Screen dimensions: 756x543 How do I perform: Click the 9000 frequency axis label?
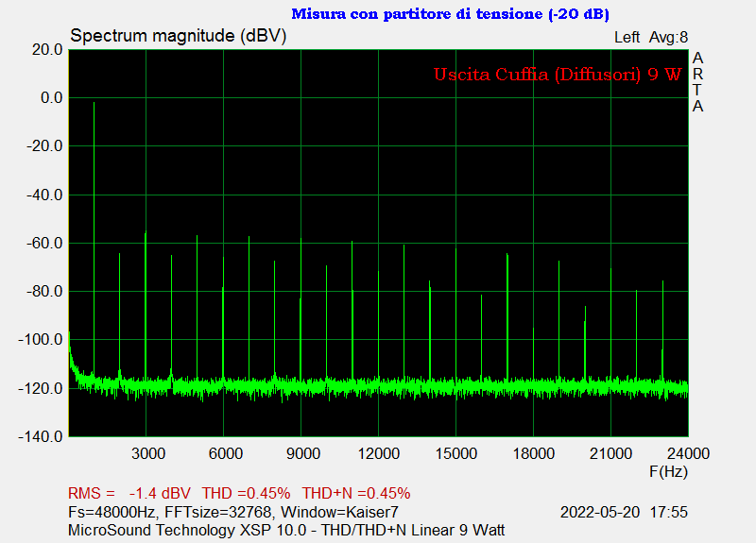(303, 453)
